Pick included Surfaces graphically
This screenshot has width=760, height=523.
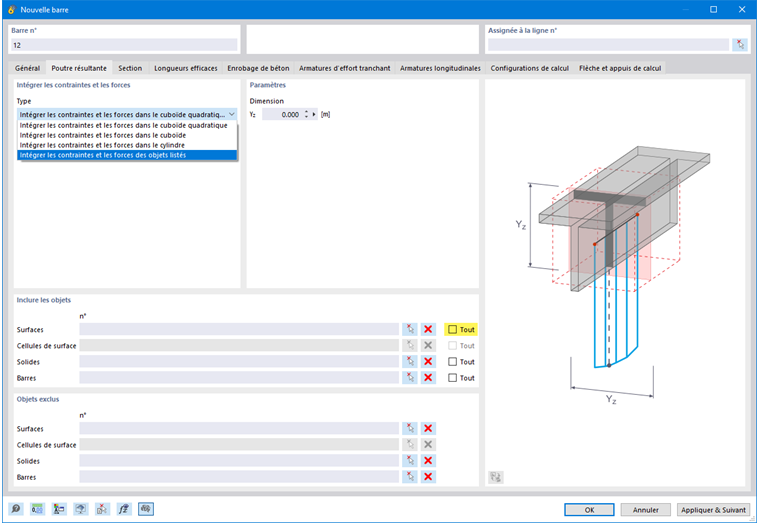pos(410,330)
